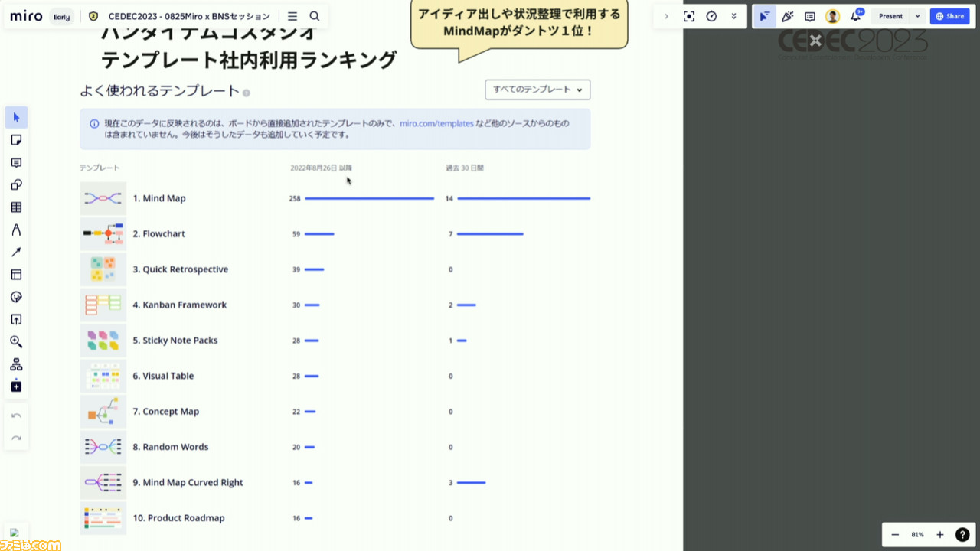The width and height of the screenshot is (980, 551).
Task: Pick the sticky note tool
Action: pos(16,140)
